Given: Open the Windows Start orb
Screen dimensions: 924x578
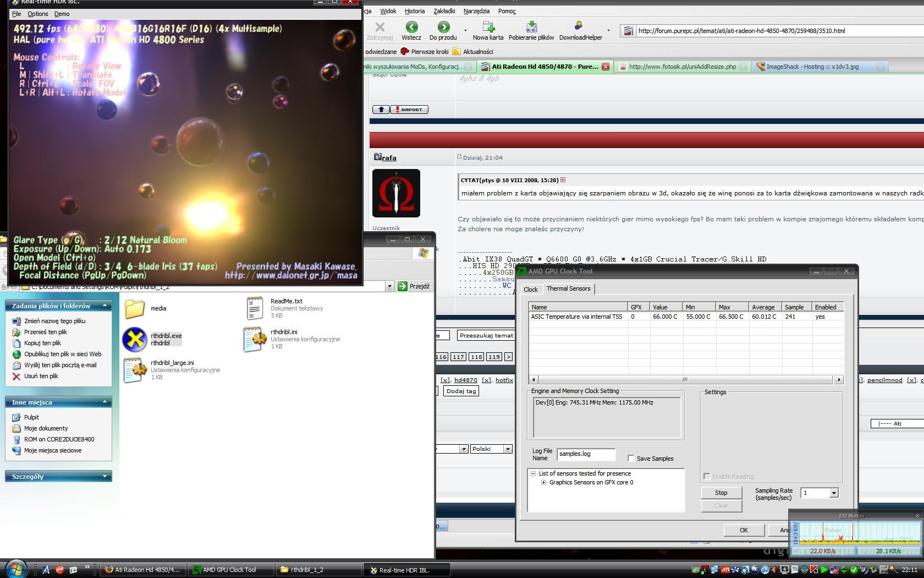Looking at the screenshot, I should click(15, 569).
